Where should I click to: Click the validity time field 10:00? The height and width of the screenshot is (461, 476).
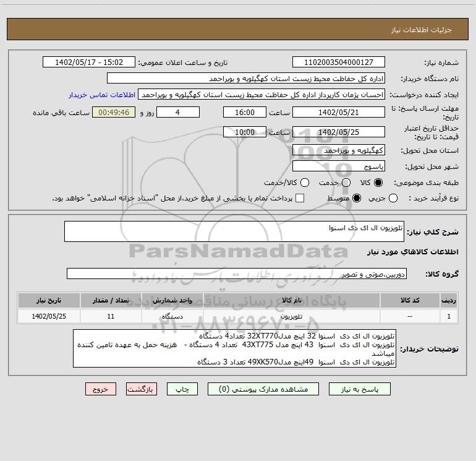click(245, 132)
